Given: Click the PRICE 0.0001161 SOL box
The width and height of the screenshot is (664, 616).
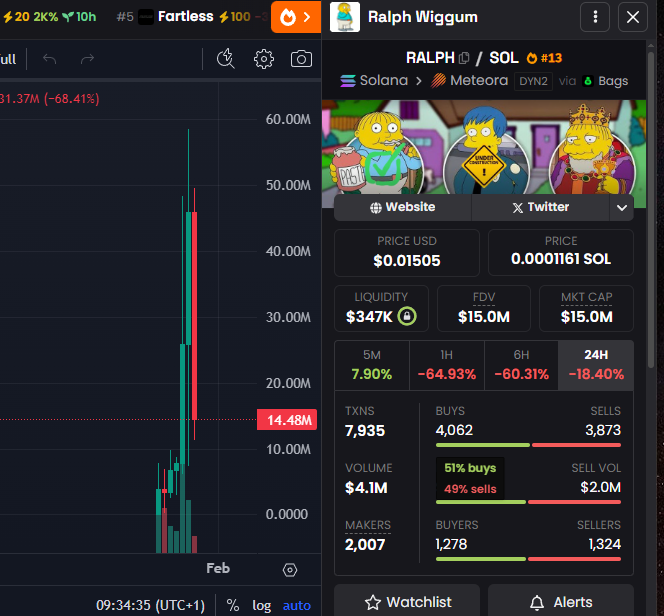Looking at the screenshot, I should [x=561, y=253].
